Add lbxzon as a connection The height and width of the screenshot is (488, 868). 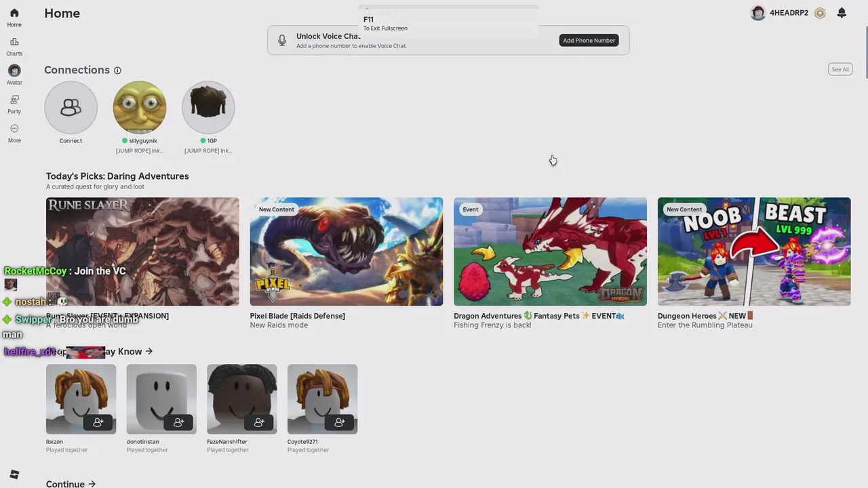click(x=98, y=422)
